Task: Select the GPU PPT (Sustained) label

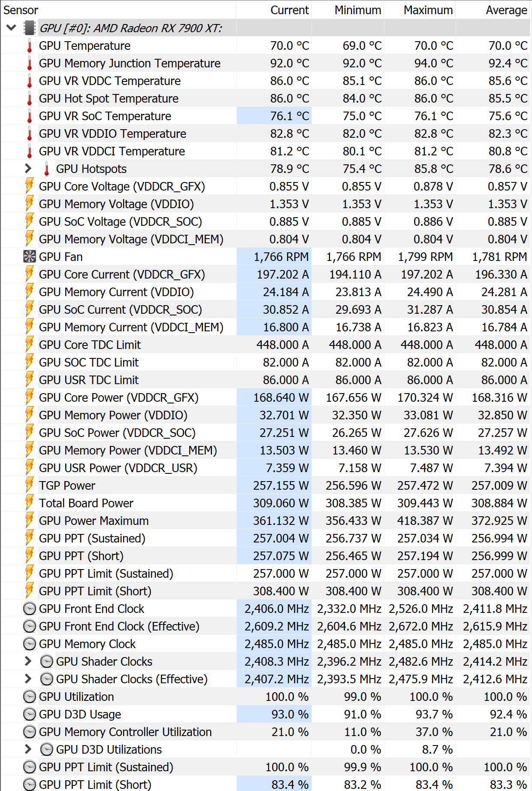Action: [92, 538]
